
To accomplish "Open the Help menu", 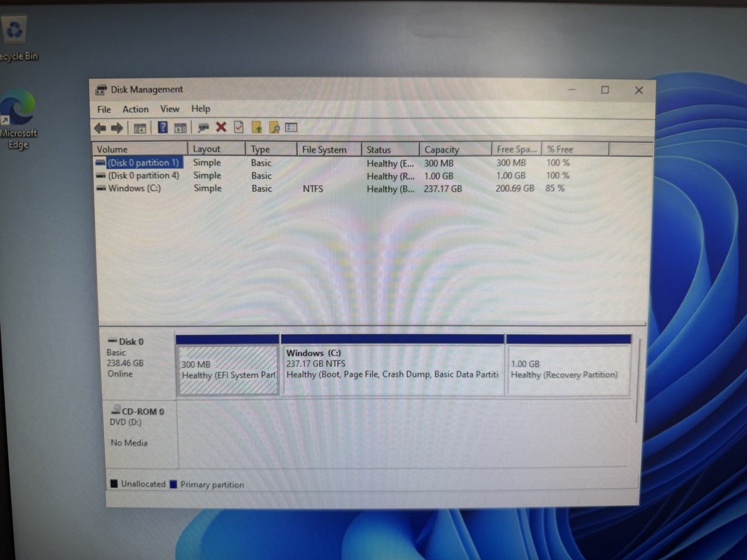I will (201, 109).
